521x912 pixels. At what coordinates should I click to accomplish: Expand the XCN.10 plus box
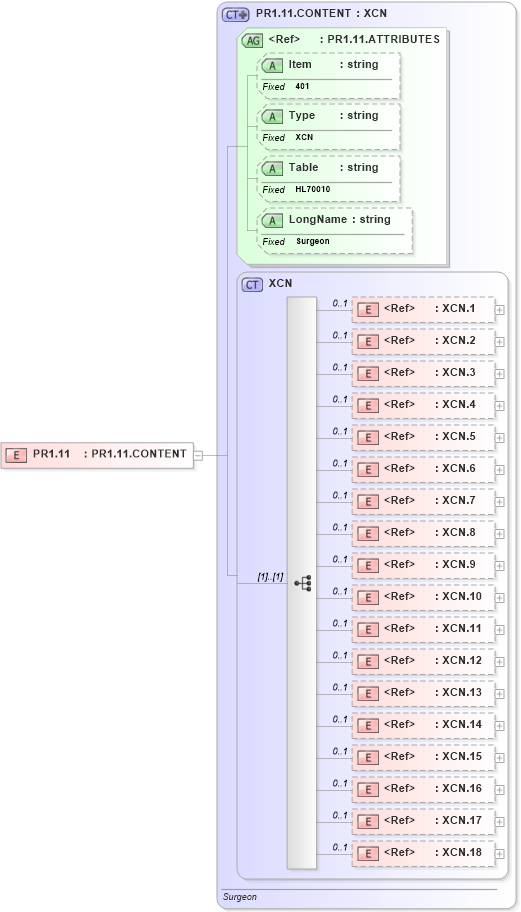(x=499, y=598)
